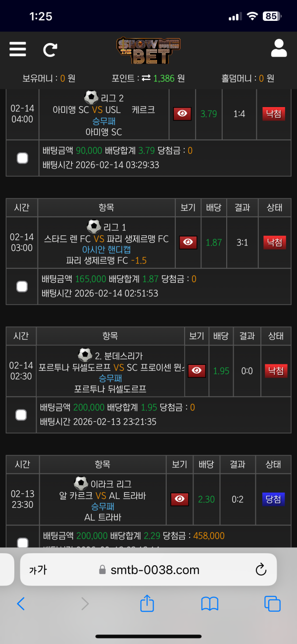Reload page from the address bar
The height and width of the screenshot is (644, 297).
[x=261, y=570]
